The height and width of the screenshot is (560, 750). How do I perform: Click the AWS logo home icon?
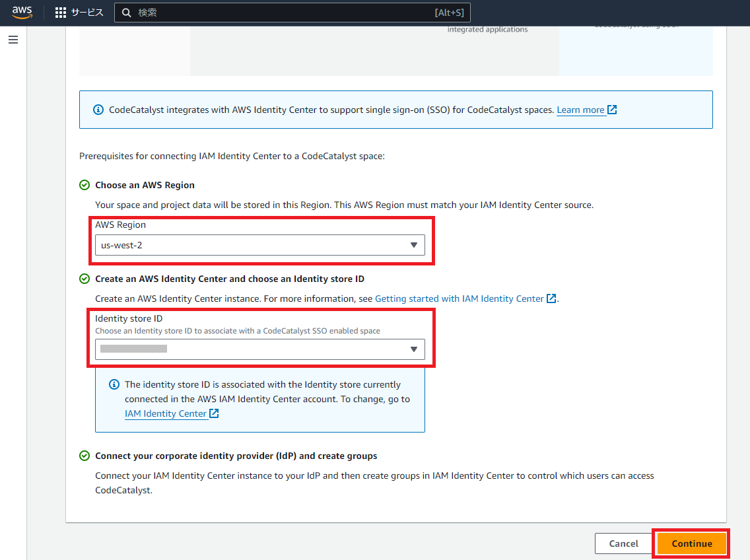click(x=22, y=13)
